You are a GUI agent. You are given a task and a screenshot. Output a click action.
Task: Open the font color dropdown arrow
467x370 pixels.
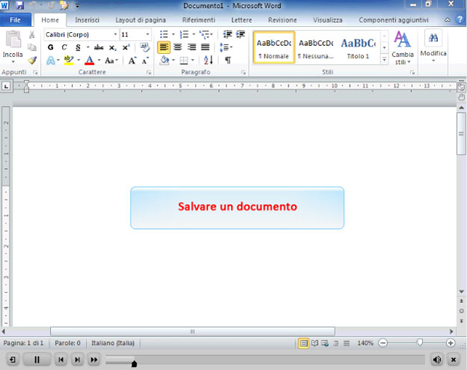click(x=99, y=60)
